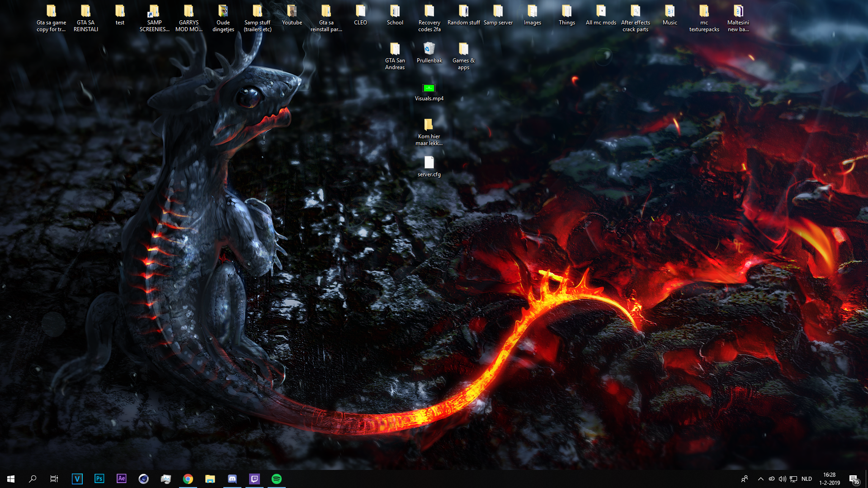The image size is (868, 488).
Task: Select the GTA SA REINSTALL folder
Action: [86, 18]
